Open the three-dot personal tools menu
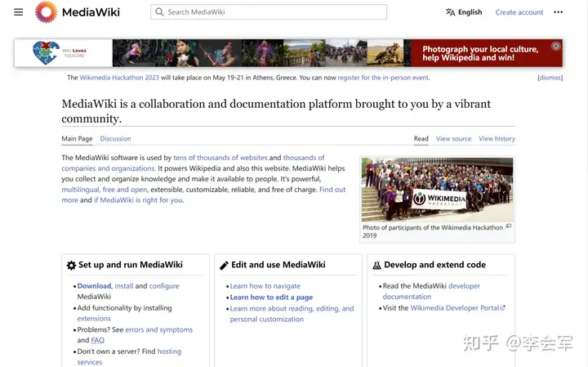Image resolution: width=588 pixels, height=367 pixels. pos(558,12)
